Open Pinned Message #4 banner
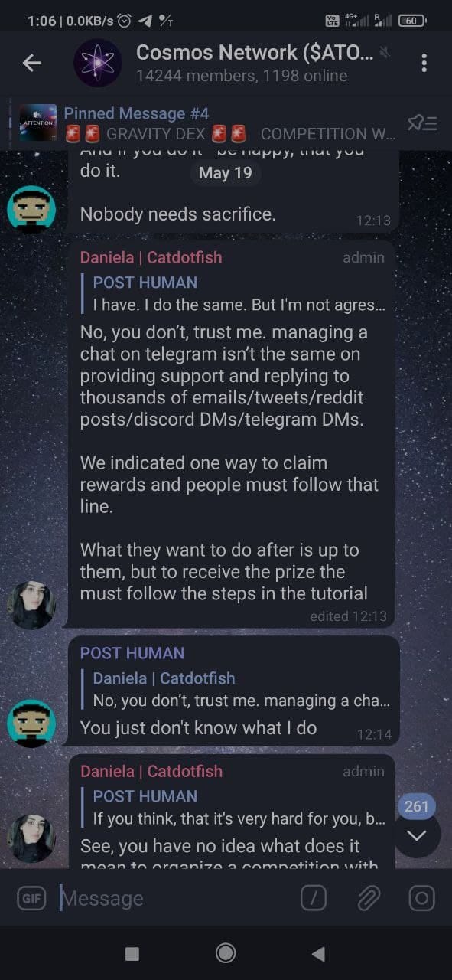 pyautogui.click(x=206, y=123)
